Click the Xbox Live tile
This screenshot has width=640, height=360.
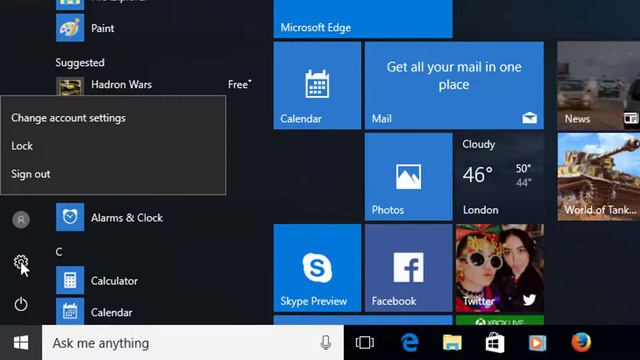click(x=500, y=320)
